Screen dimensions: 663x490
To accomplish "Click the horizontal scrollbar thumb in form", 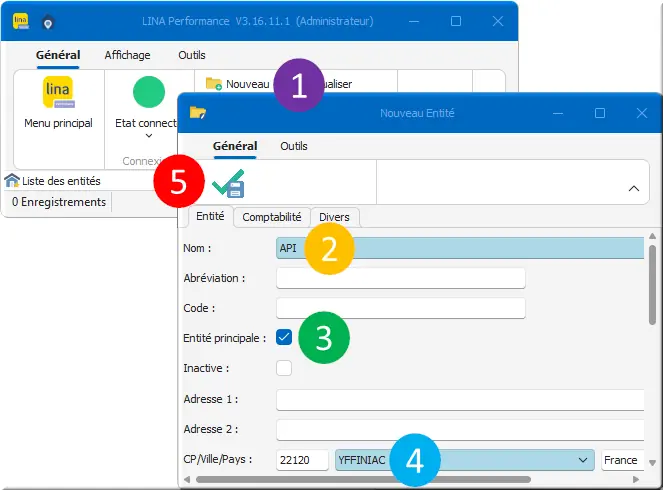I will point(363,479).
